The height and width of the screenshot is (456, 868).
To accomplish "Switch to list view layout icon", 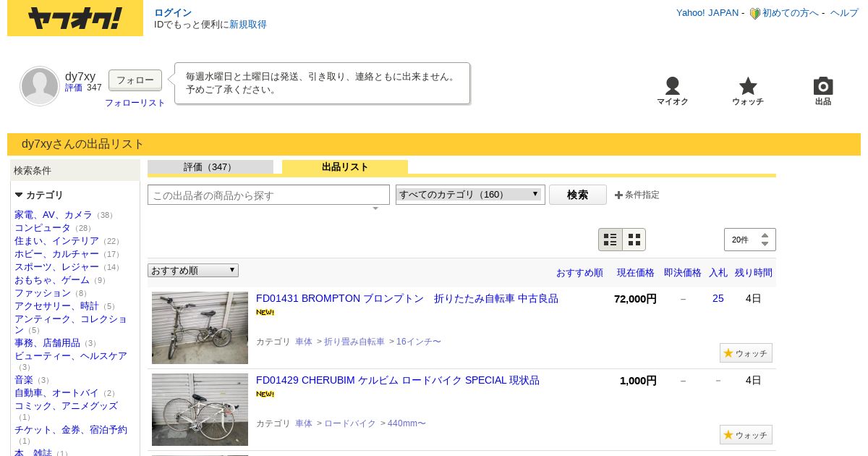I will 610,240.
